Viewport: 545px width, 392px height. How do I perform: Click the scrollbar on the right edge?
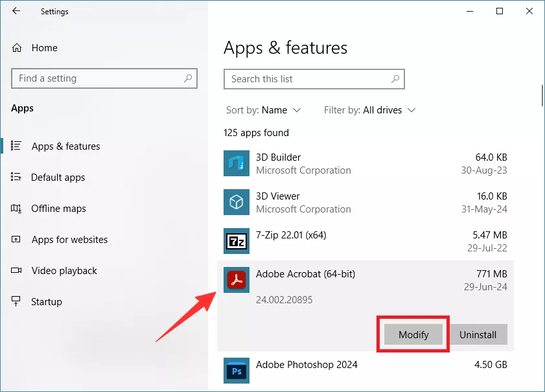(x=541, y=95)
